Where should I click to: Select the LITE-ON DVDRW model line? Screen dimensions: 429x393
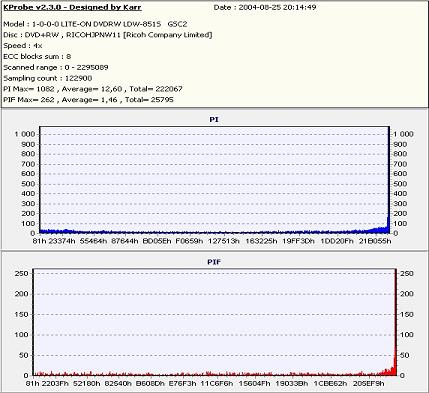[x=95, y=24]
